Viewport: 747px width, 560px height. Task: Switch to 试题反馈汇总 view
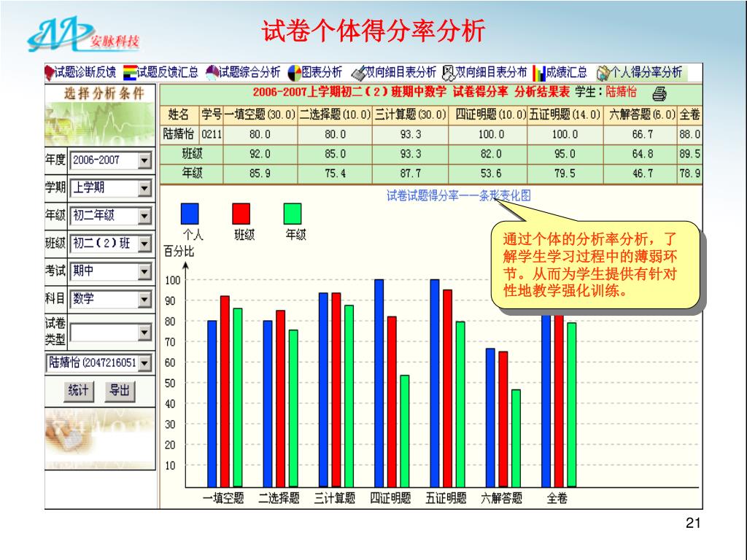(x=168, y=72)
